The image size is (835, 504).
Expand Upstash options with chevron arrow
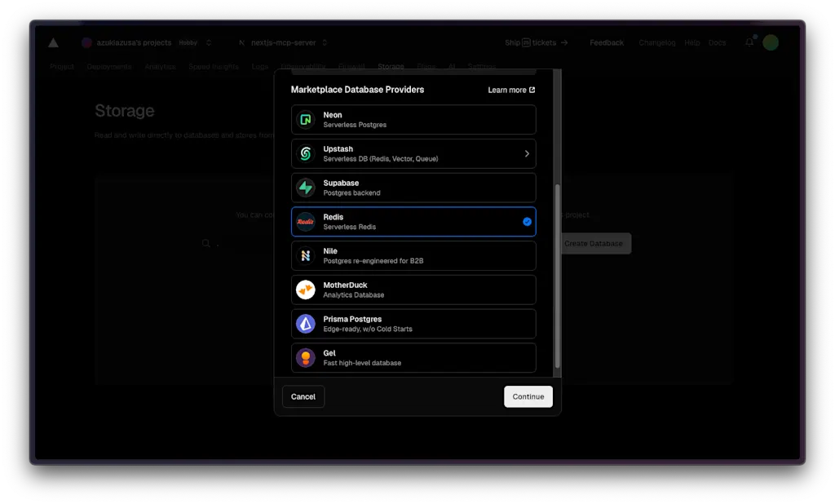[527, 153]
